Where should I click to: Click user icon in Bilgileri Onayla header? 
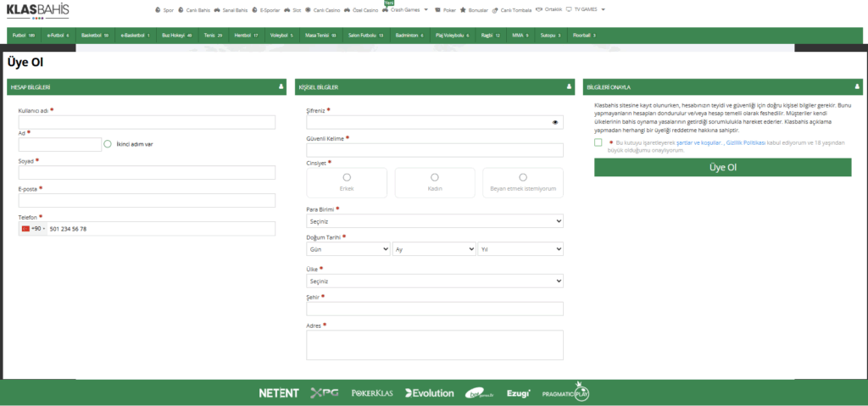coord(858,87)
